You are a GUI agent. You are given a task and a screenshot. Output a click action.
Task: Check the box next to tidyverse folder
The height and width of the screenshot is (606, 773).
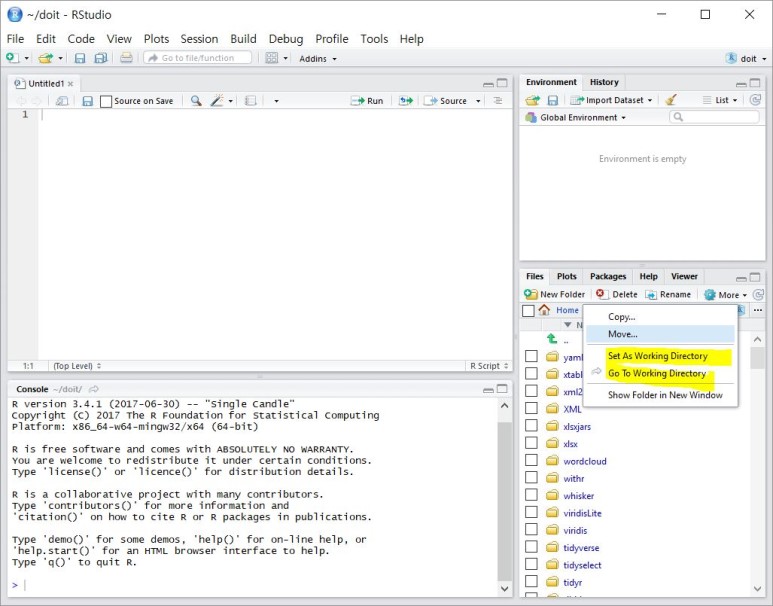pyautogui.click(x=531, y=547)
